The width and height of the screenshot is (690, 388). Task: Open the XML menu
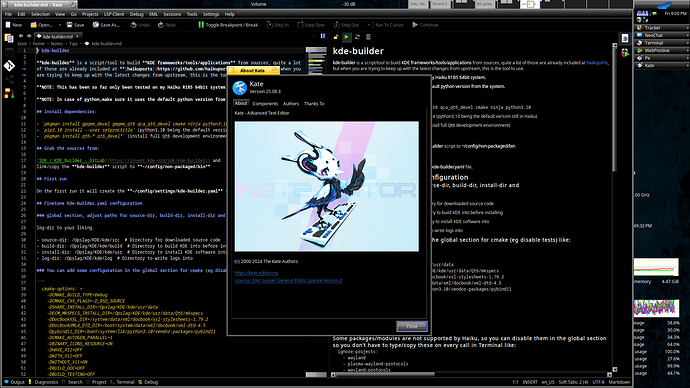tap(153, 14)
